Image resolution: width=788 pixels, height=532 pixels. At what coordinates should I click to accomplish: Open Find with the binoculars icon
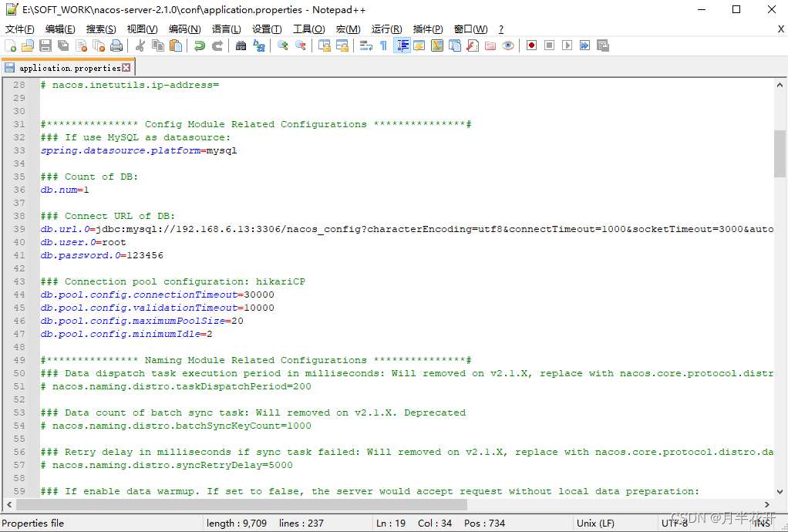tap(241, 45)
